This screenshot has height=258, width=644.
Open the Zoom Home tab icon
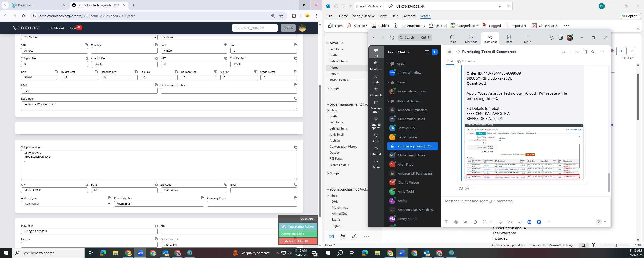(452, 39)
